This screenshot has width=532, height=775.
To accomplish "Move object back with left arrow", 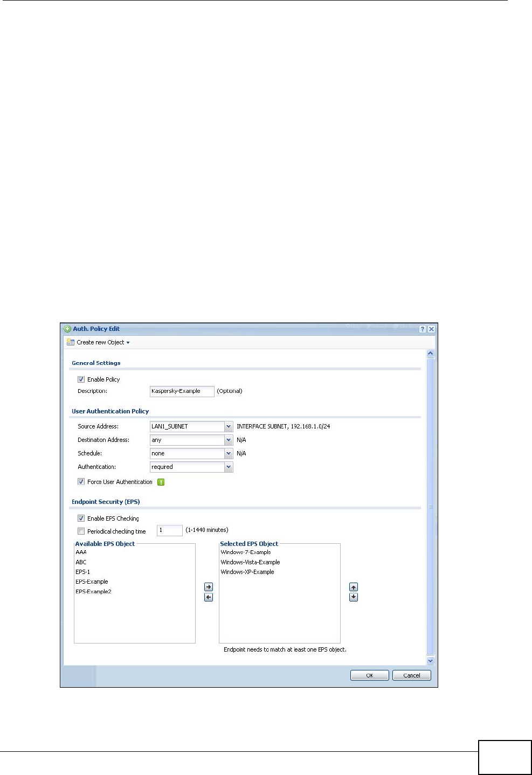I will click(209, 597).
